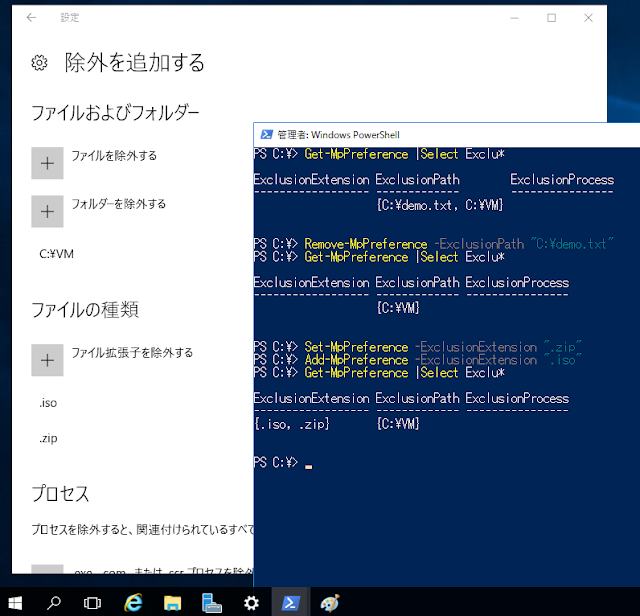Select the excluded folder entry C:¥VM
This screenshot has width=640, height=616.
click(x=56, y=254)
